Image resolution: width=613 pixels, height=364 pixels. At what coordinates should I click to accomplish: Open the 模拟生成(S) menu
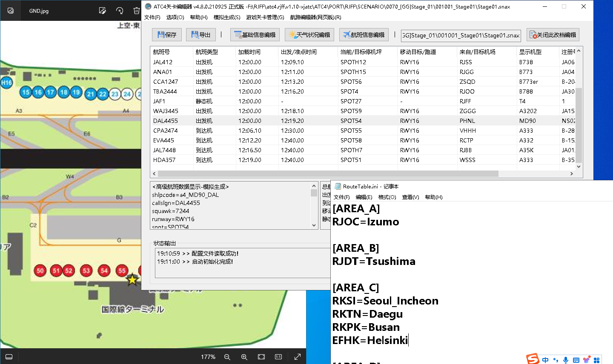coord(227,17)
